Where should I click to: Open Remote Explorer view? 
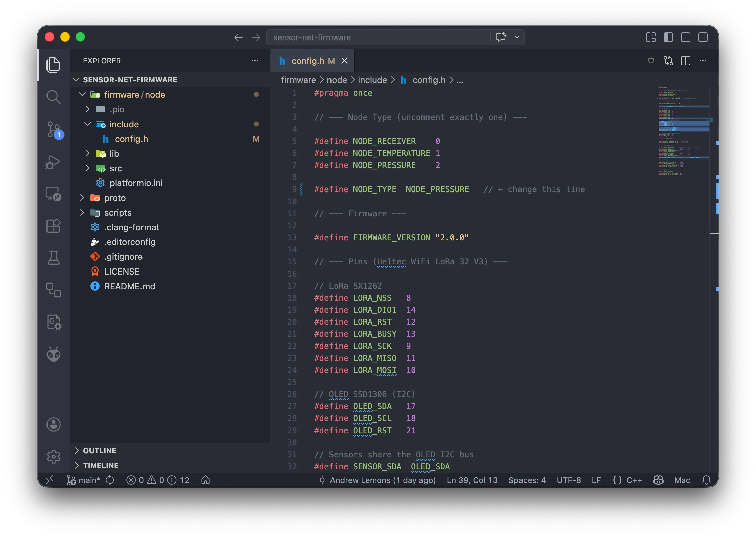click(x=53, y=194)
